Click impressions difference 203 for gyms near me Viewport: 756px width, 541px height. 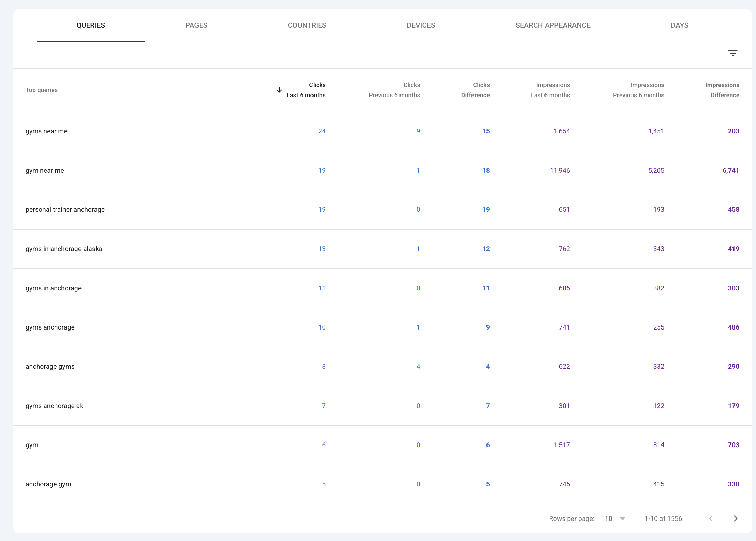(x=733, y=131)
